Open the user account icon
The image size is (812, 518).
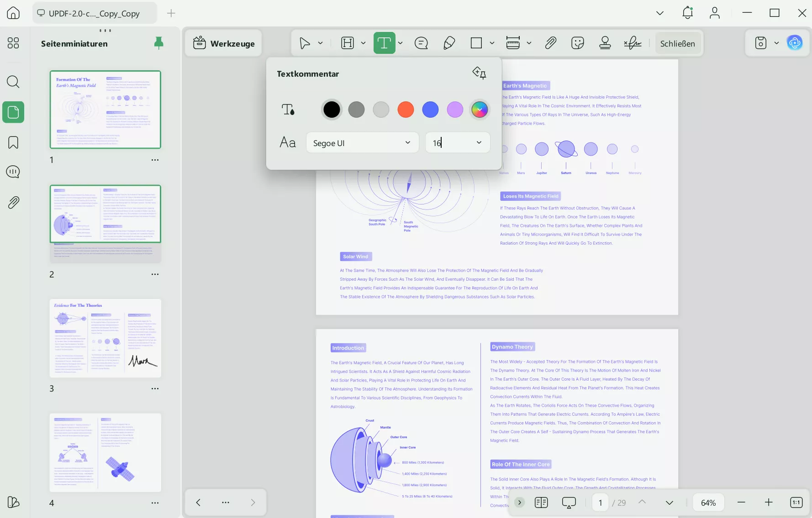tap(715, 13)
